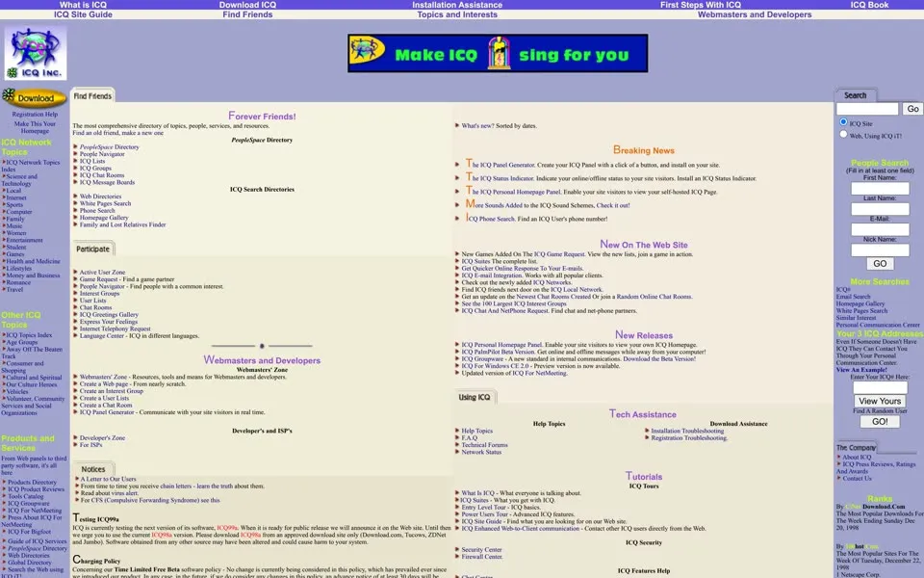924x578 pixels.
Task: Open Registration Help link
Action: point(35,115)
